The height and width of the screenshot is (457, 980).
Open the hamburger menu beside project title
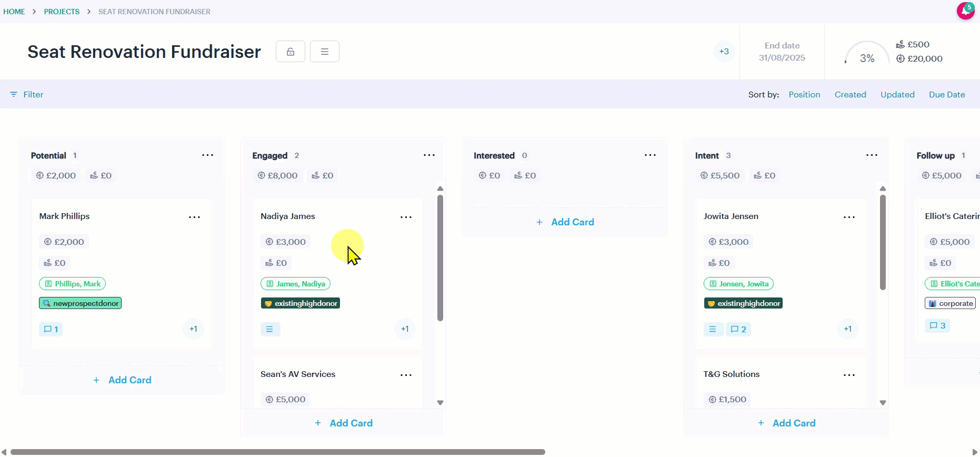coord(325,52)
